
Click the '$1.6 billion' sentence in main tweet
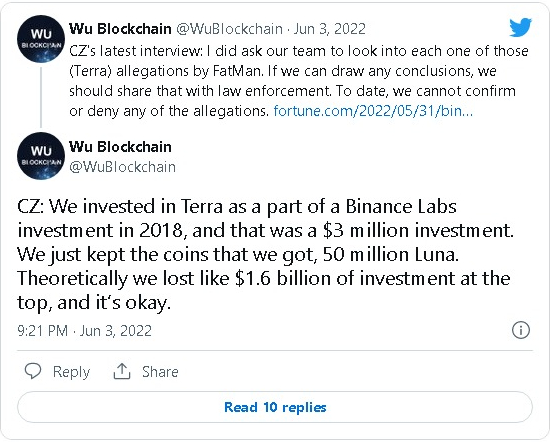click(264, 291)
